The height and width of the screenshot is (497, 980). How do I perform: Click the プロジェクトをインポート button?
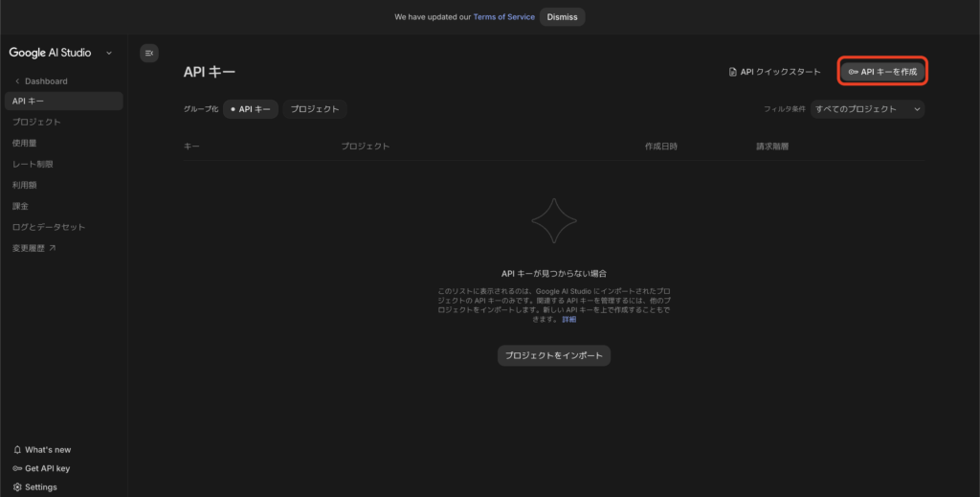(554, 355)
